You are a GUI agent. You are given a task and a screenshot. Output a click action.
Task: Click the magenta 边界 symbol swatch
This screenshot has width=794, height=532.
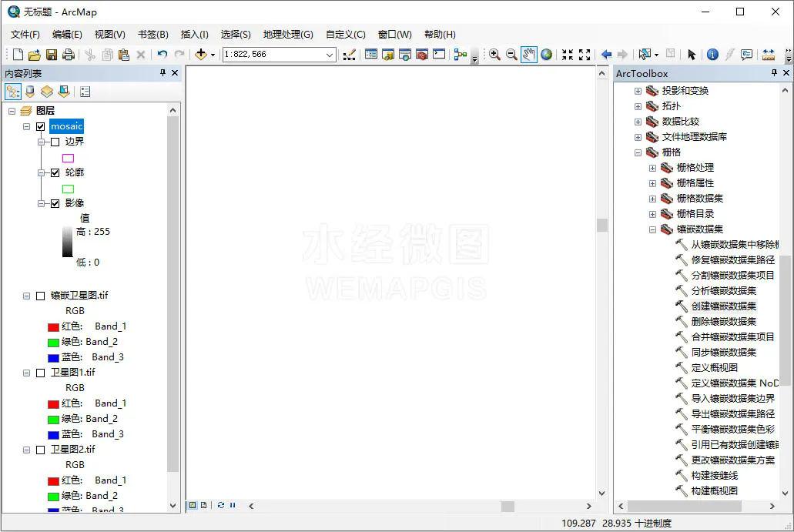(68, 158)
